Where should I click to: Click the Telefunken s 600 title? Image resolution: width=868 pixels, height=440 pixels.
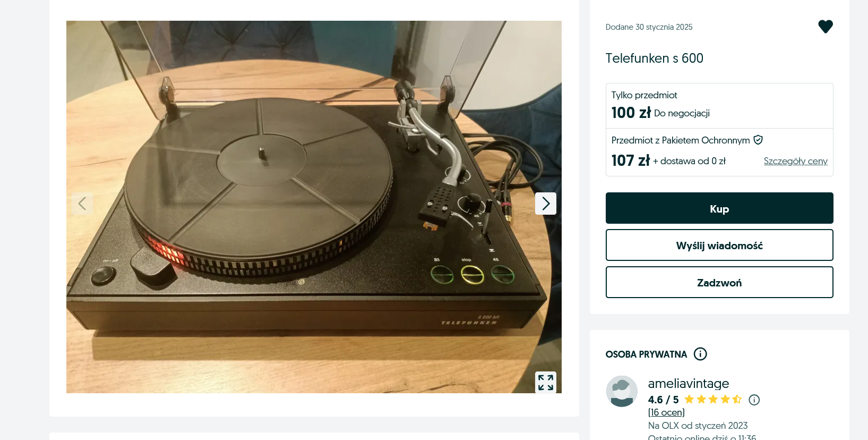pos(654,58)
